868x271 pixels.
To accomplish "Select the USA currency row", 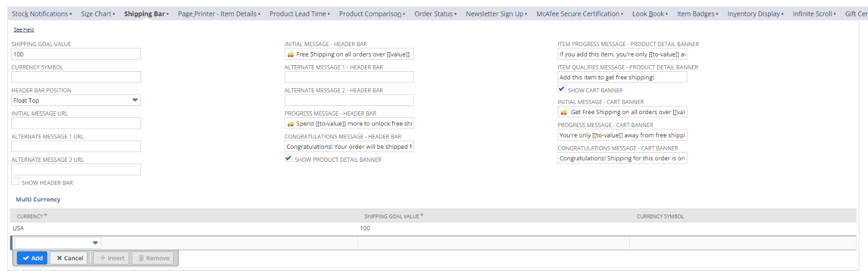I will [x=18, y=229].
